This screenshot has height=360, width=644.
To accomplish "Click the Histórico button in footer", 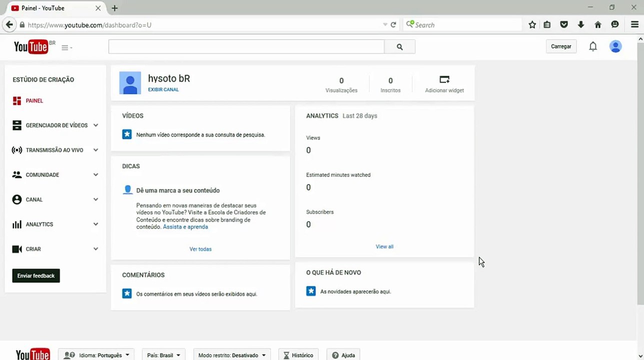I will (299, 355).
